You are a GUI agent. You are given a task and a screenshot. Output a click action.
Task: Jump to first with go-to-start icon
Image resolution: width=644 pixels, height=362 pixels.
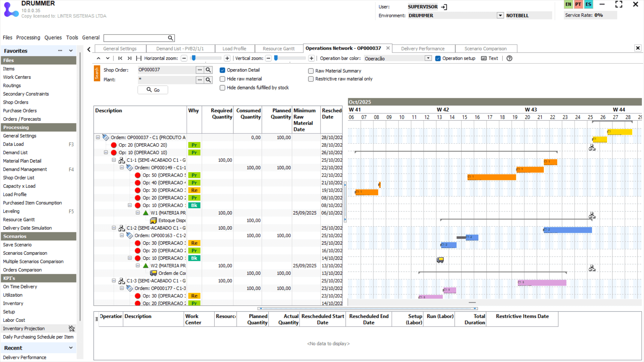(x=120, y=58)
